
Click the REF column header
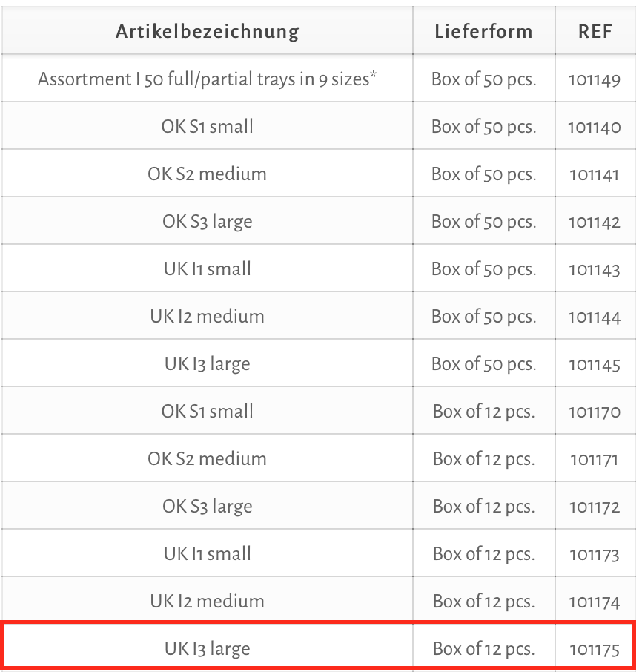click(595, 31)
